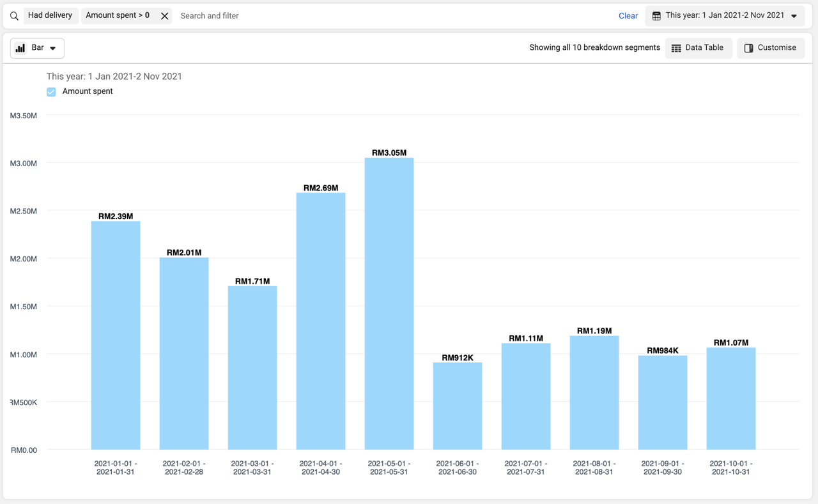
Task: Select the June 2021 bar RM912K
Action: (x=458, y=406)
